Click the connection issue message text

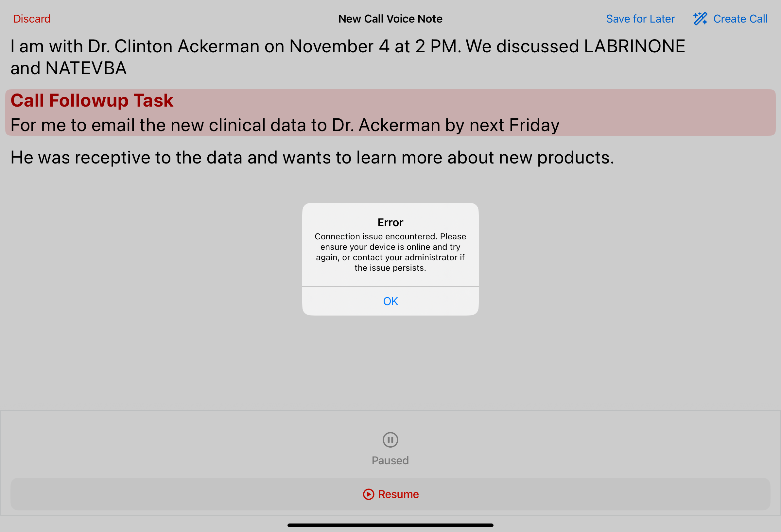(390, 252)
